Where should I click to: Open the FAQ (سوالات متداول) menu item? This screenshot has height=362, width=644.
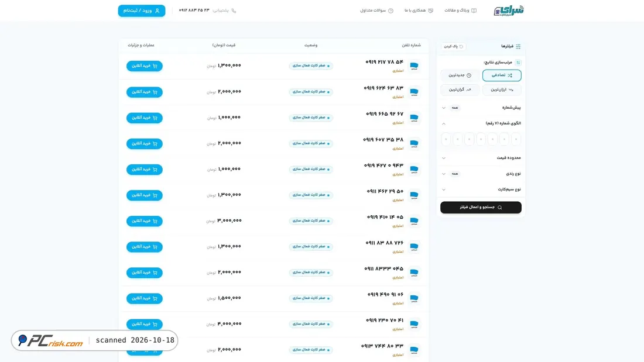tap(376, 11)
